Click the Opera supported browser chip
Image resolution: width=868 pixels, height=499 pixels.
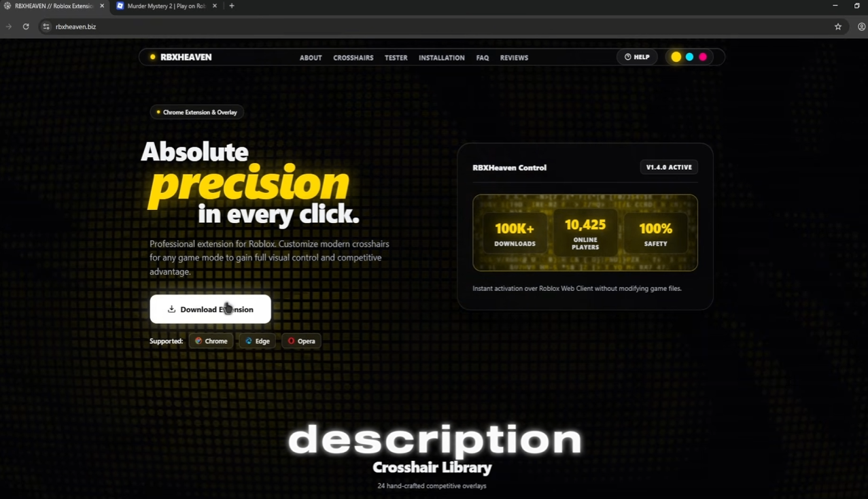[301, 341]
